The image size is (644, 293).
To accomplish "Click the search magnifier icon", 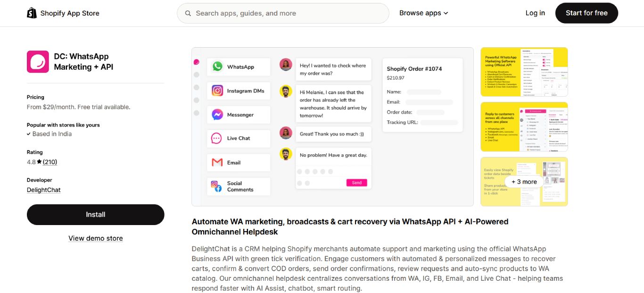I will pyautogui.click(x=188, y=13).
